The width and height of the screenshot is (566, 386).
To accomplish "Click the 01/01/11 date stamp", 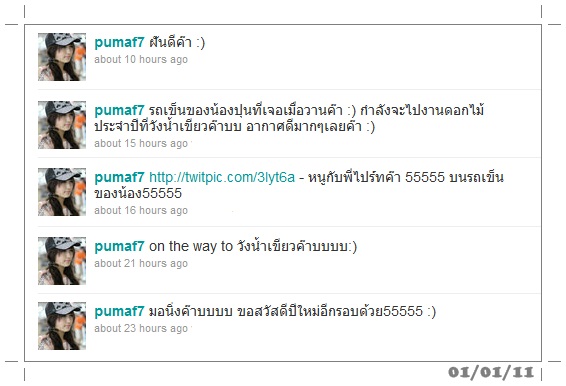I will tap(491, 372).
